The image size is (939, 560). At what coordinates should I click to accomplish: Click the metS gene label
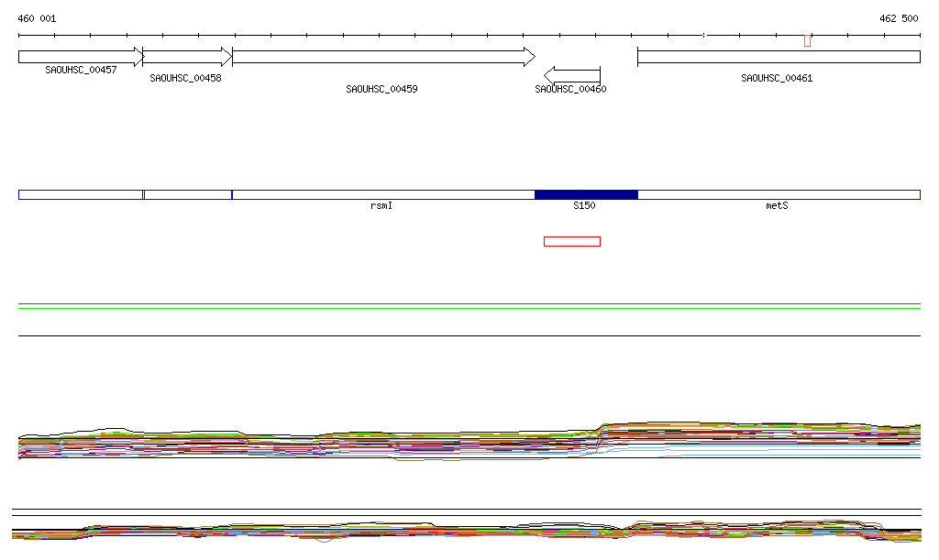pos(777,206)
